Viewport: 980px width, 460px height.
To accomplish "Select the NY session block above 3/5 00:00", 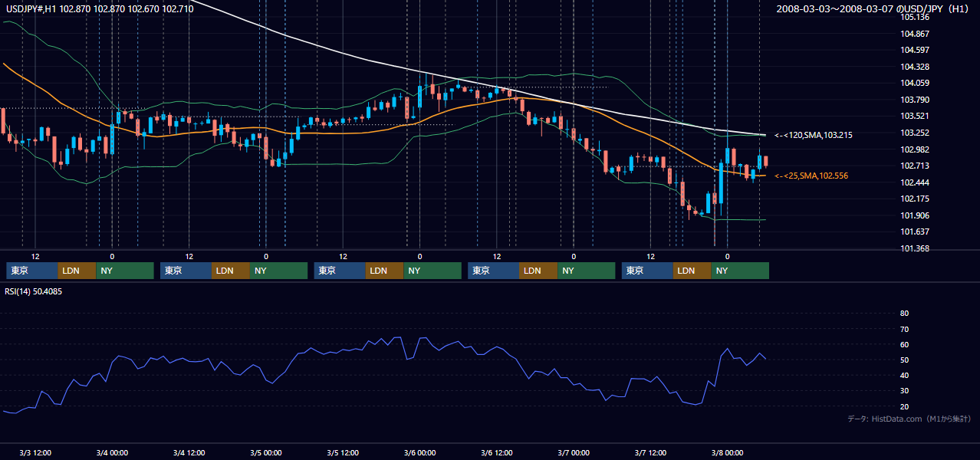I will click(279, 271).
